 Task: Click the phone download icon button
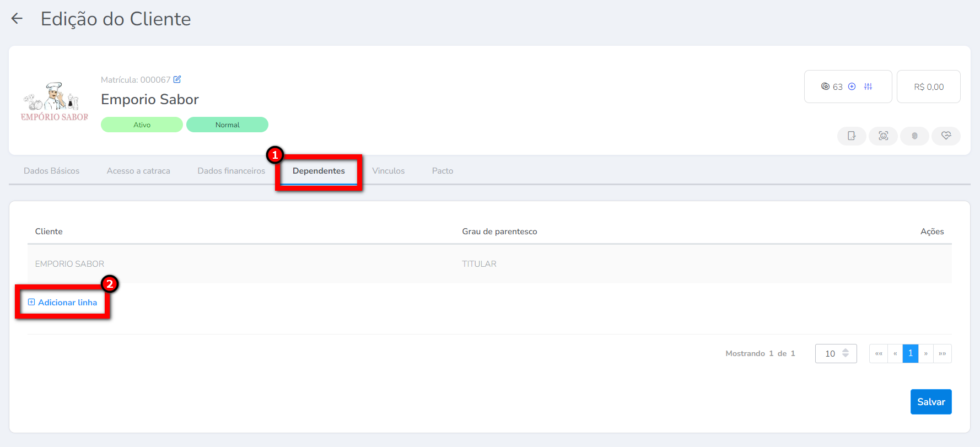click(852, 136)
